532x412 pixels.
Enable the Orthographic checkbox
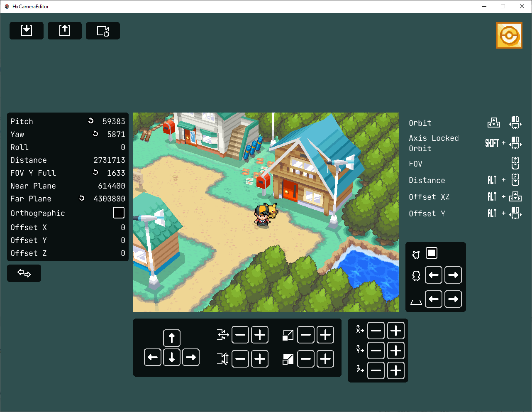point(119,213)
